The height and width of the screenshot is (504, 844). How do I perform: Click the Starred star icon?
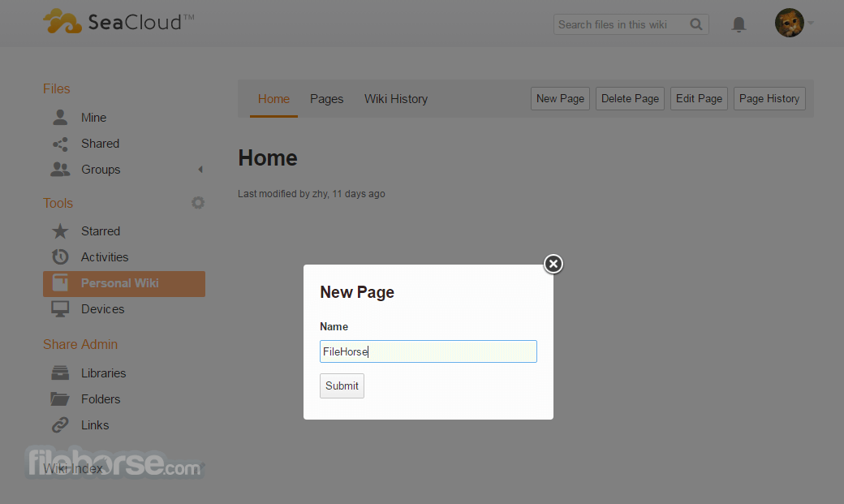point(60,231)
